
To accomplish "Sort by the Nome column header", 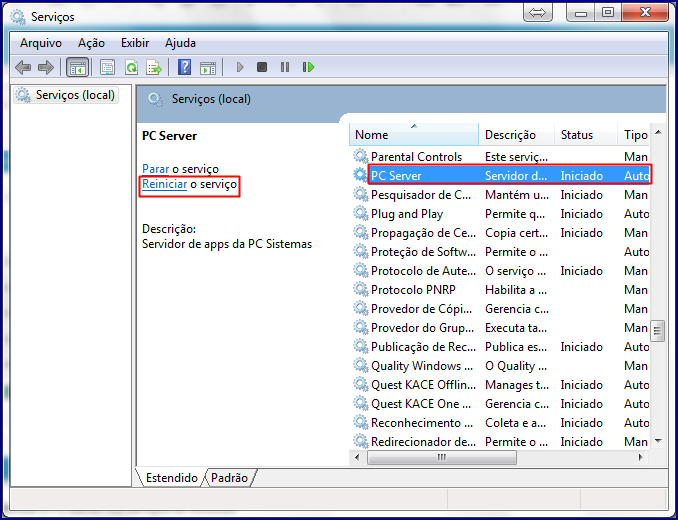I will click(x=414, y=135).
